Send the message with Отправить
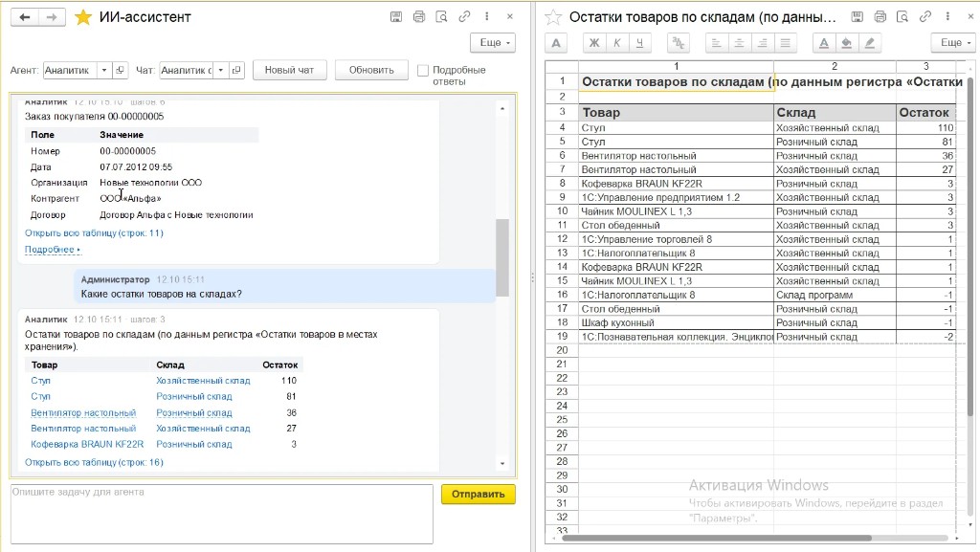The height and width of the screenshot is (552, 980). click(479, 494)
